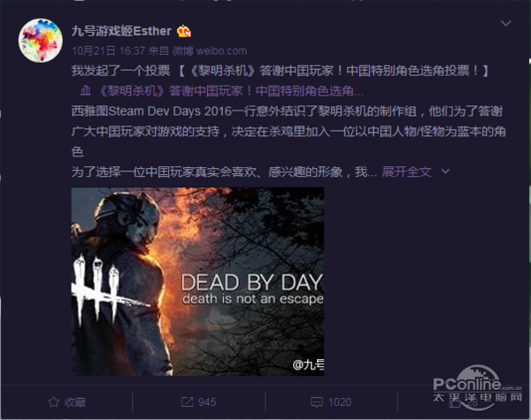Click the comment bubble icon
Viewport: 531px width, 420px height.
point(316,402)
